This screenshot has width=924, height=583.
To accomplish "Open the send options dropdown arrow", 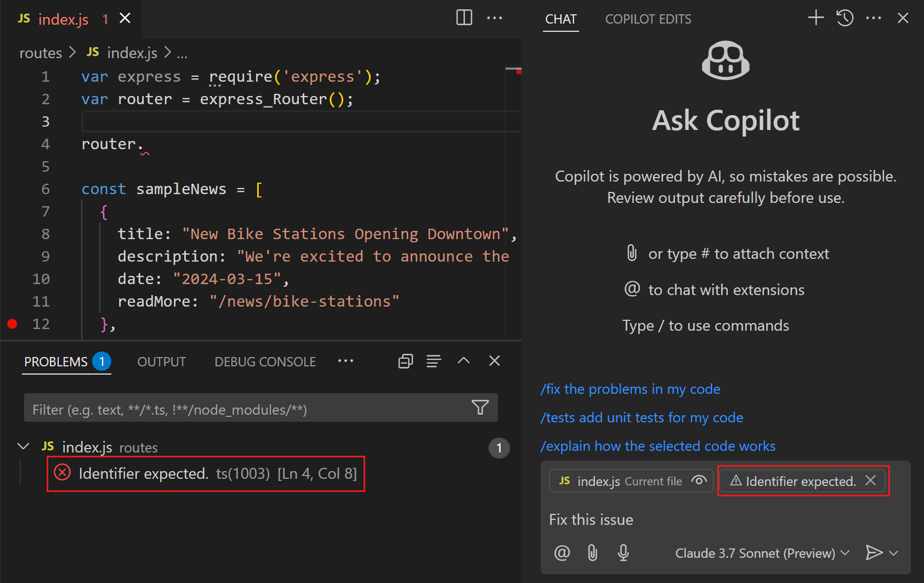I will pyautogui.click(x=894, y=553).
